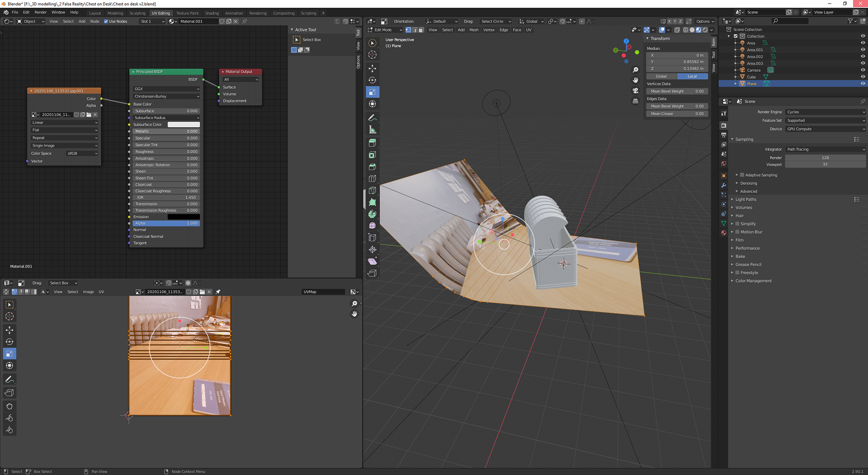Viewport: 868px width, 475px height.
Task: Switch perspective/orthographic grid icon
Action: 635,101
